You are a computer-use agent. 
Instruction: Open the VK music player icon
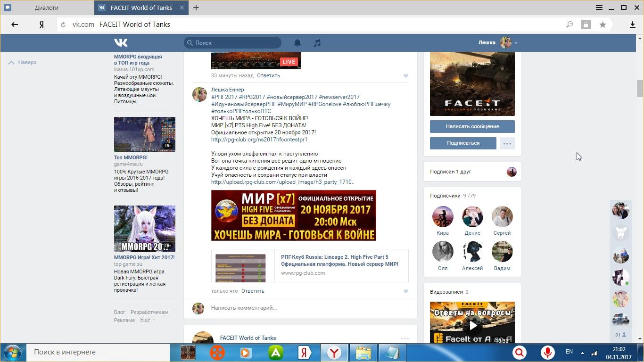point(317,43)
